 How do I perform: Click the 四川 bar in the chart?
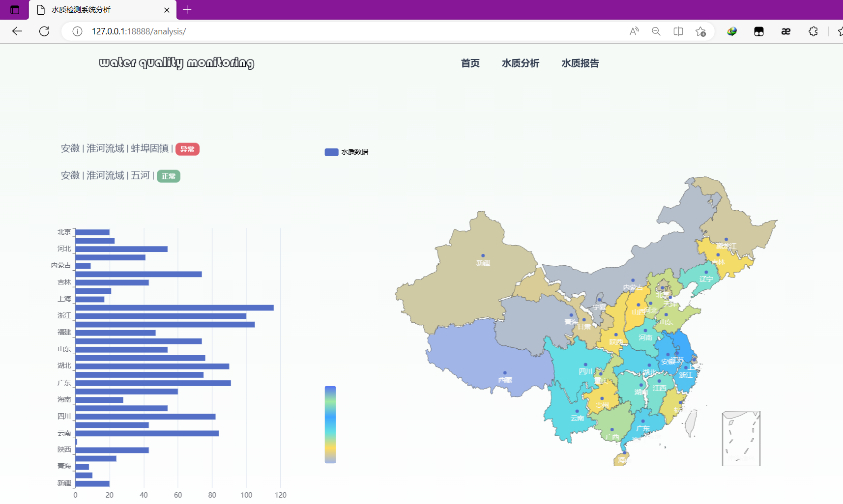145,417
